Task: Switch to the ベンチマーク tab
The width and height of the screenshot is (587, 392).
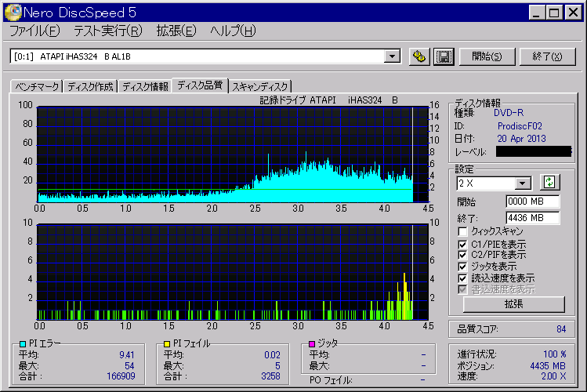Action: [37, 86]
